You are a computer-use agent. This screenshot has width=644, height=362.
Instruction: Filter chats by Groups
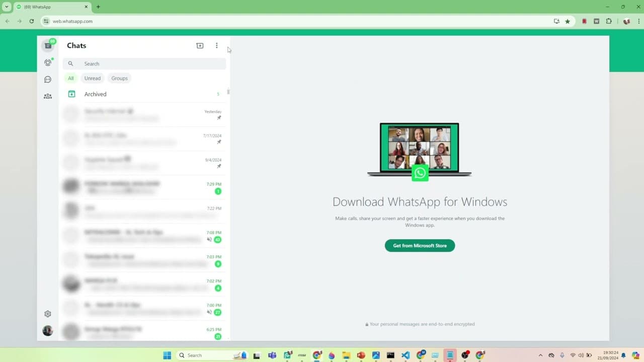click(120, 78)
